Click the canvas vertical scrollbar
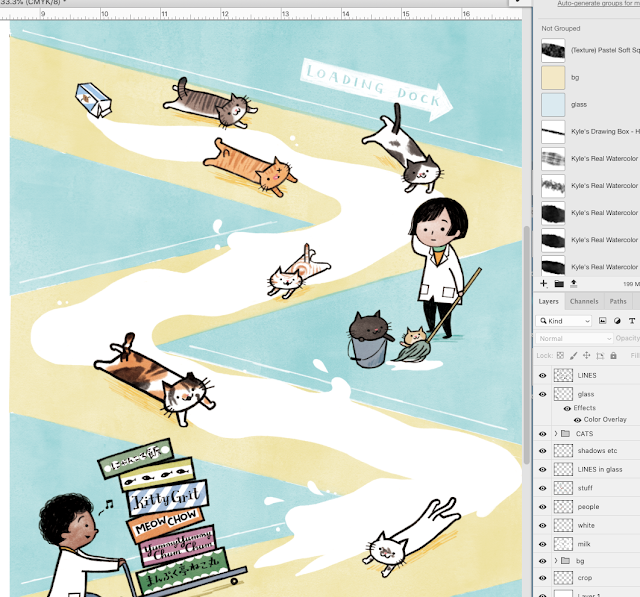 (527, 343)
